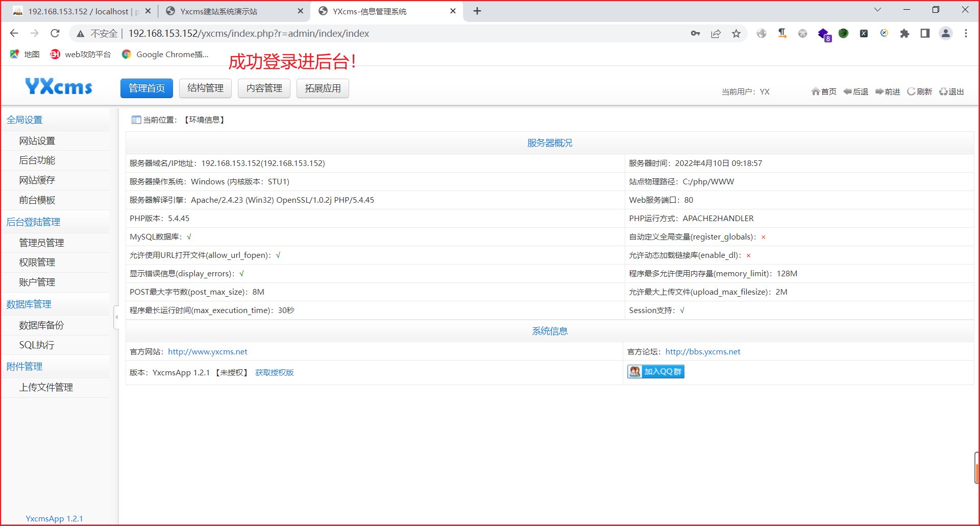
Task: Click the 前进 forward icon link
Action: (x=888, y=92)
